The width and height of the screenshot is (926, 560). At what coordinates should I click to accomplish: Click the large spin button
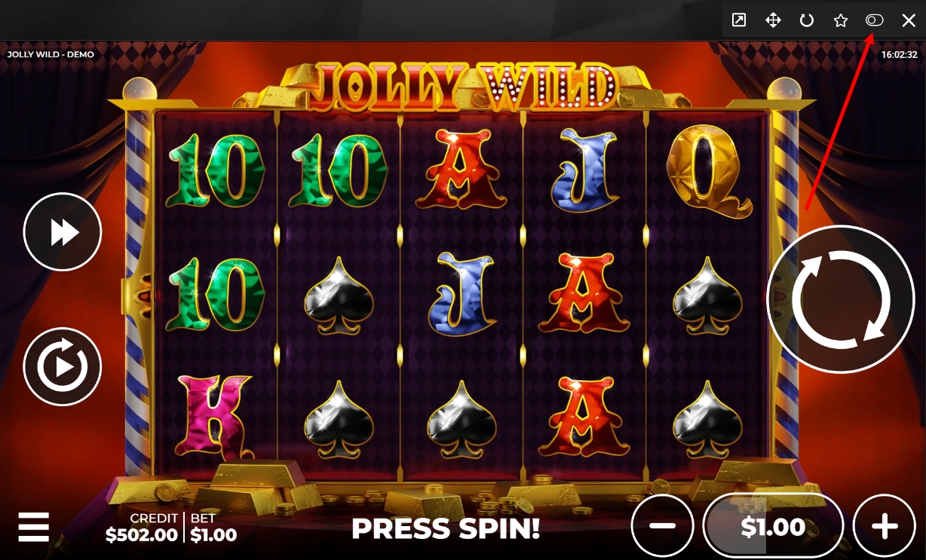click(x=840, y=298)
